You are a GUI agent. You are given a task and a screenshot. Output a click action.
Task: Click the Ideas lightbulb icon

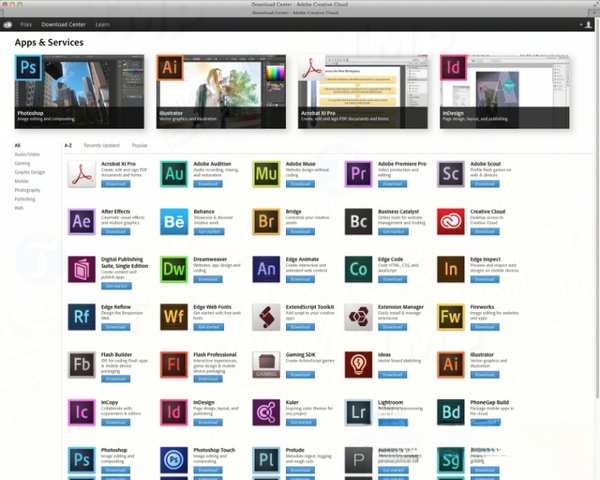358,365
